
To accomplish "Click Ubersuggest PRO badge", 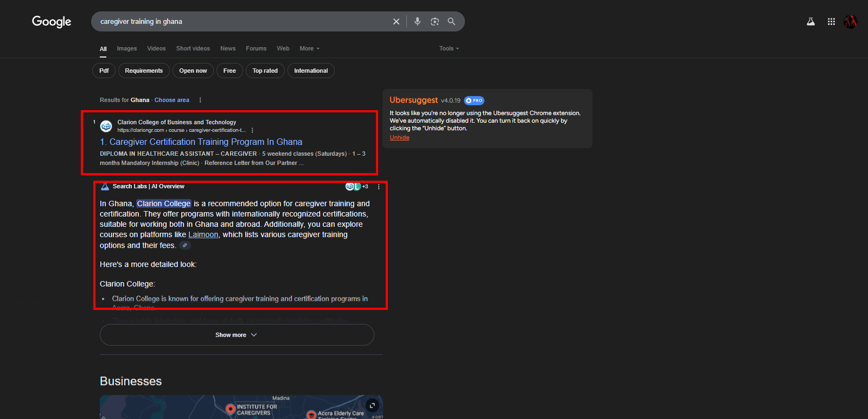I will click(474, 100).
